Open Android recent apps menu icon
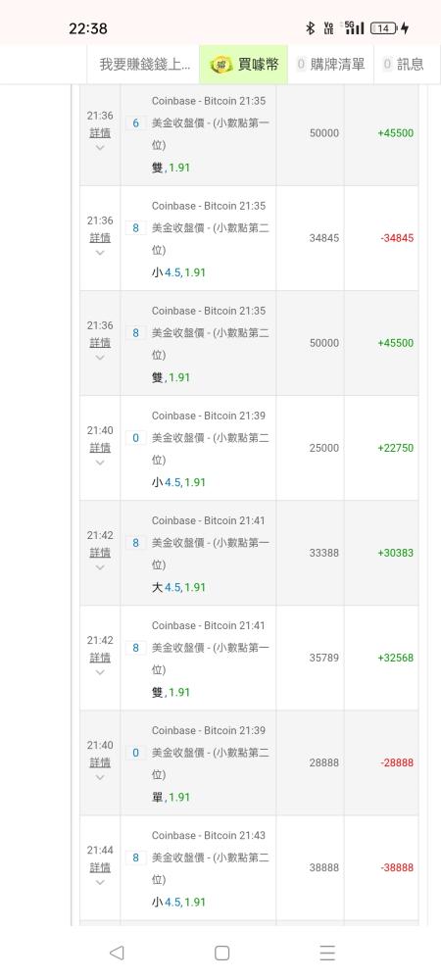Viewport: 441px width, 980px height. (x=327, y=953)
